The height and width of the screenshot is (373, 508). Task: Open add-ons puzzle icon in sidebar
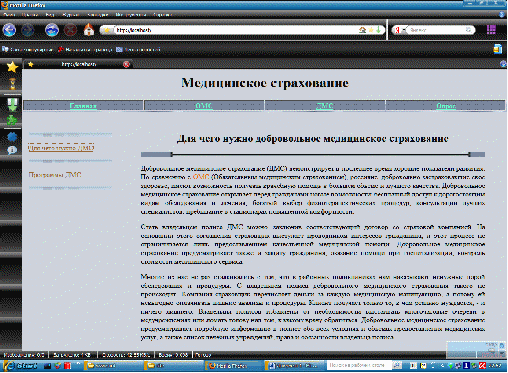pyautogui.click(x=12, y=120)
